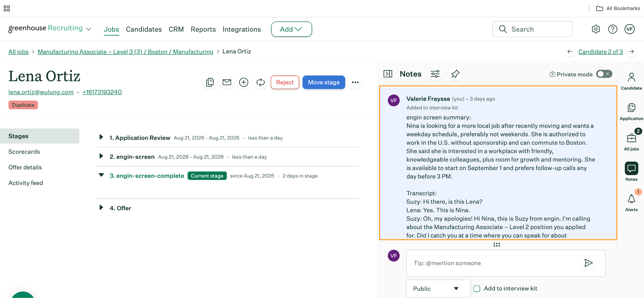Go to the next candidate arrow
The image size is (644, 298).
[631, 52]
